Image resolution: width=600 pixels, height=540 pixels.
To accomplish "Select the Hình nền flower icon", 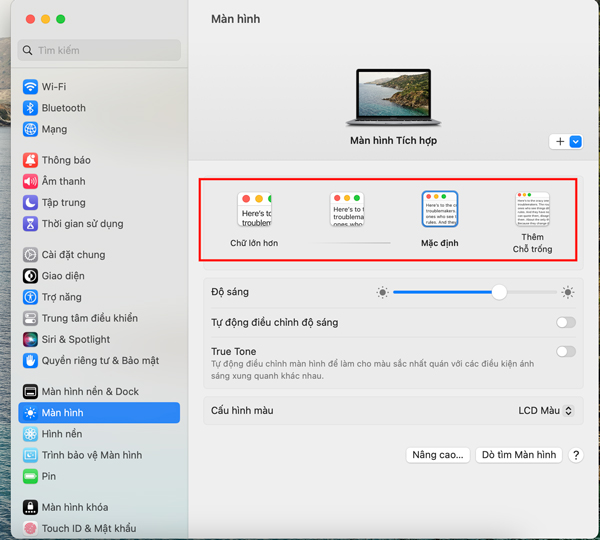I will tap(30, 434).
